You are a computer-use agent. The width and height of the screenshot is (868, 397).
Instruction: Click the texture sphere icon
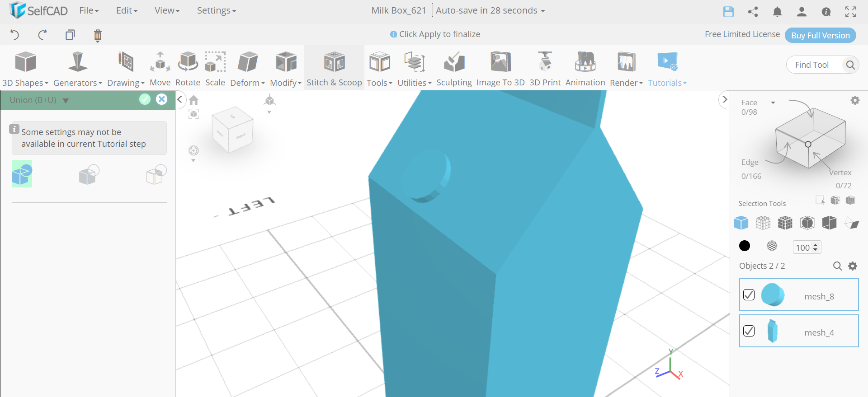[x=772, y=246]
